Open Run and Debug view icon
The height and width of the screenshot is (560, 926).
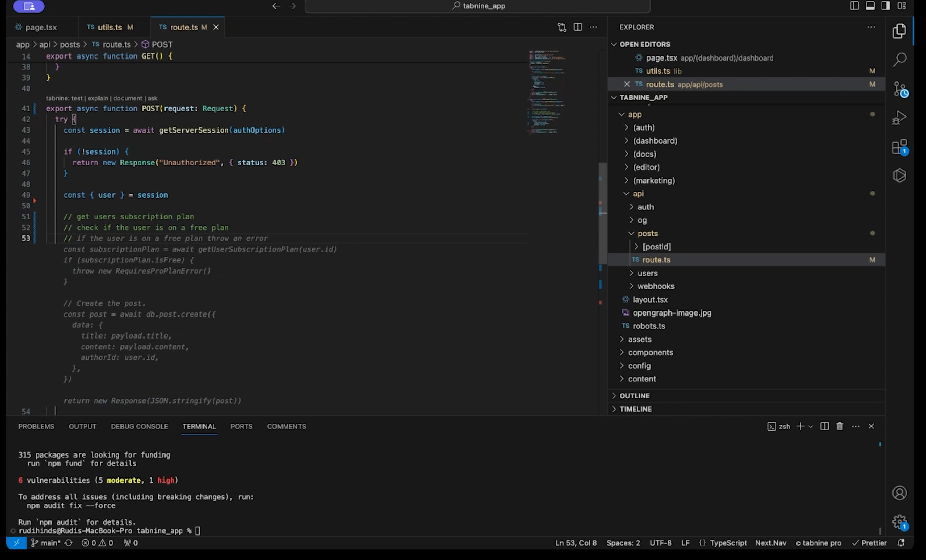(x=899, y=118)
